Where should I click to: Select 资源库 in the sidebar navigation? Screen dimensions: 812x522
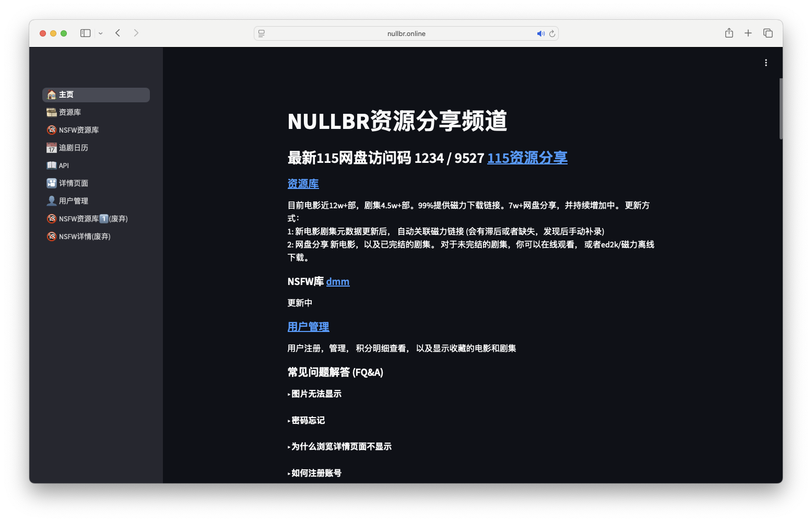[x=69, y=112]
